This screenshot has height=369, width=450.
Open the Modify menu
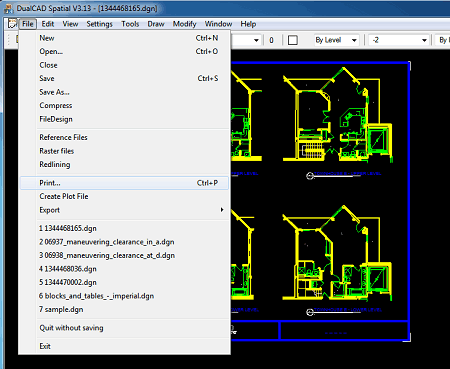coord(184,24)
